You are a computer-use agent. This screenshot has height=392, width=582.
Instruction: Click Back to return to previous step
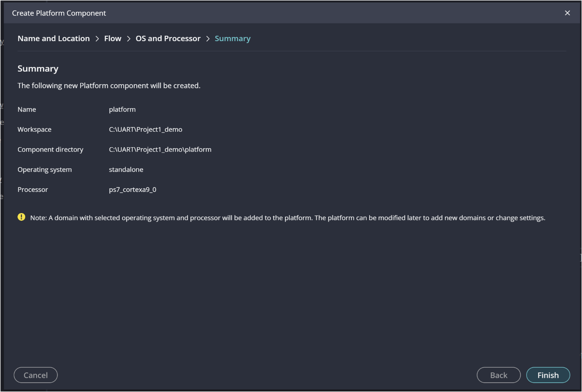click(x=498, y=375)
